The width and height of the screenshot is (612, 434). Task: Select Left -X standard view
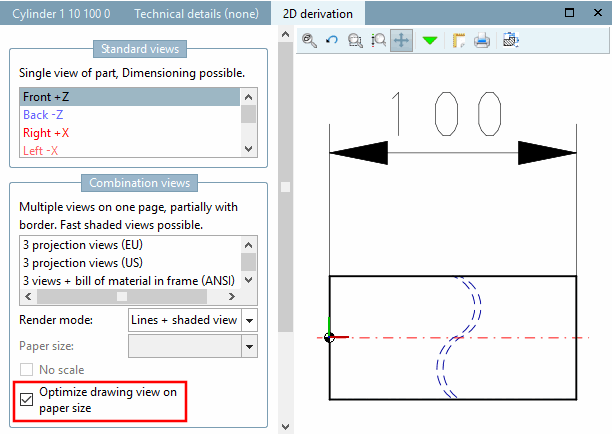tap(130, 150)
